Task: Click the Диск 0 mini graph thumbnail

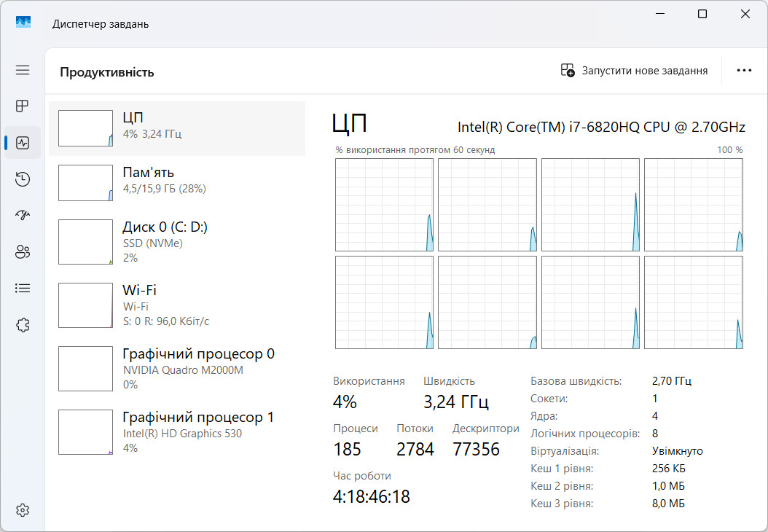Action: [x=86, y=242]
